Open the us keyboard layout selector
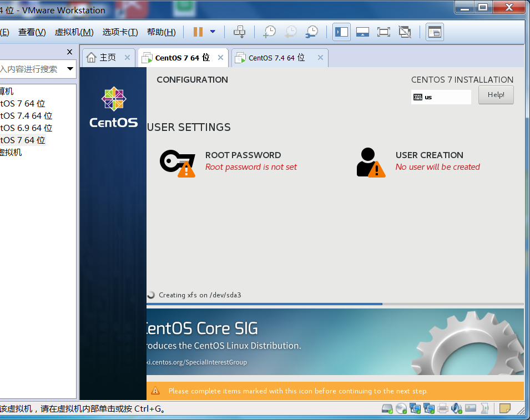 pos(441,97)
